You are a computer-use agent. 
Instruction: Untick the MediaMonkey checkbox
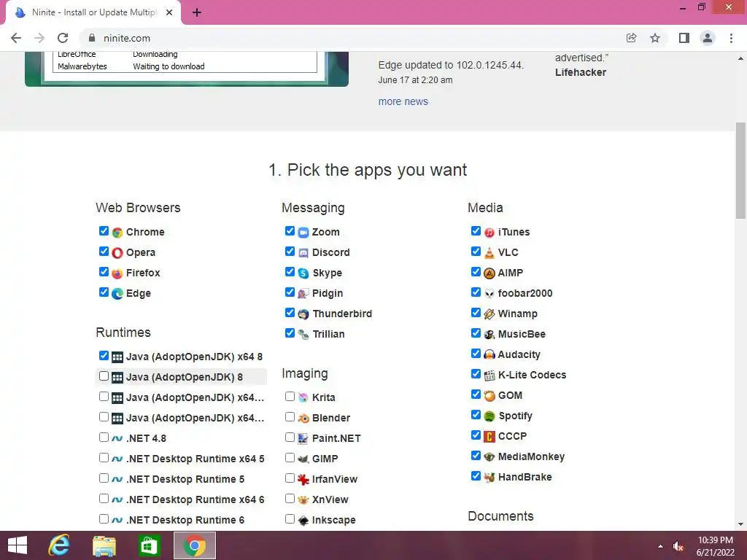point(476,456)
